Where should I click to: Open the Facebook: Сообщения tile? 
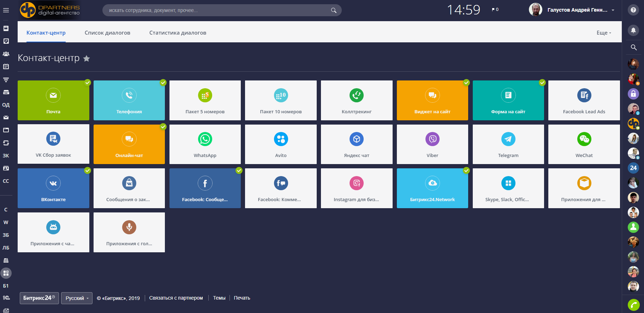pos(205,188)
